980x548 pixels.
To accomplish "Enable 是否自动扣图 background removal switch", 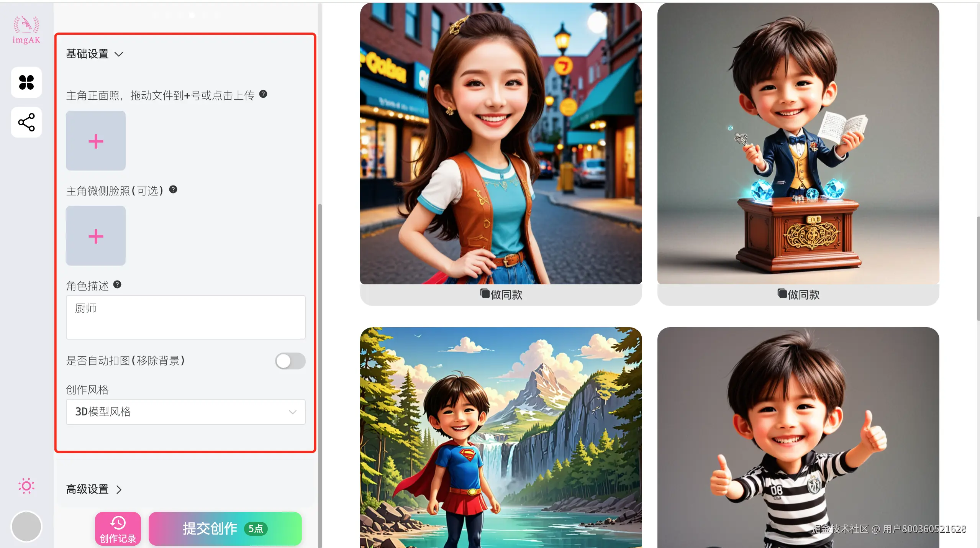I will (290, 361).
